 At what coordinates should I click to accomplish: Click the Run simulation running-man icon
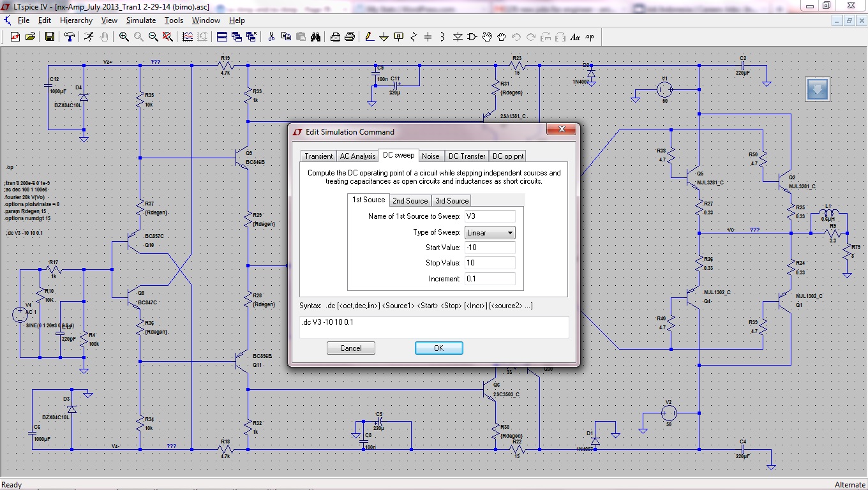tap(89, 37)
